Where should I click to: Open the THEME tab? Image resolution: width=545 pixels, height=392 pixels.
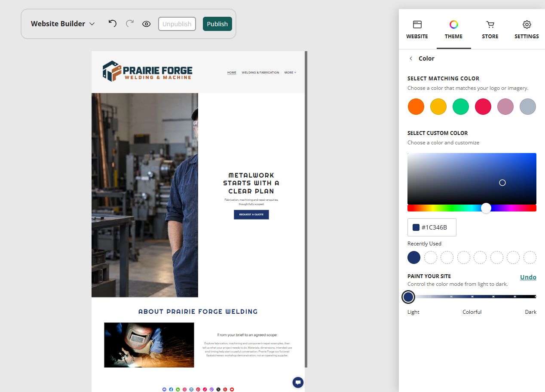[454, 30]
